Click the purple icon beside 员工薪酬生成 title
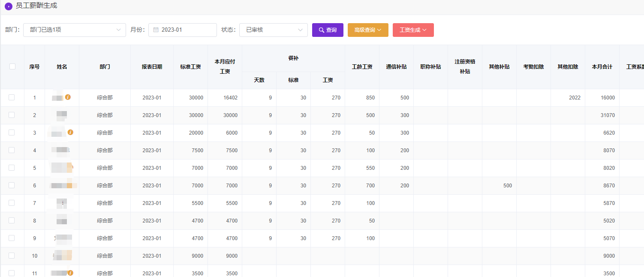The image size is (644, 277). point(8,6)
